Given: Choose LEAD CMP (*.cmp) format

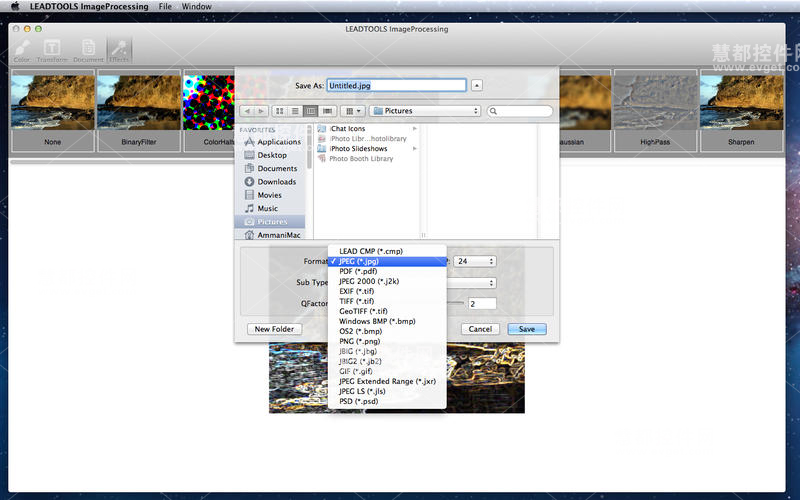Looking at the screenshot, I should [387, 251].
